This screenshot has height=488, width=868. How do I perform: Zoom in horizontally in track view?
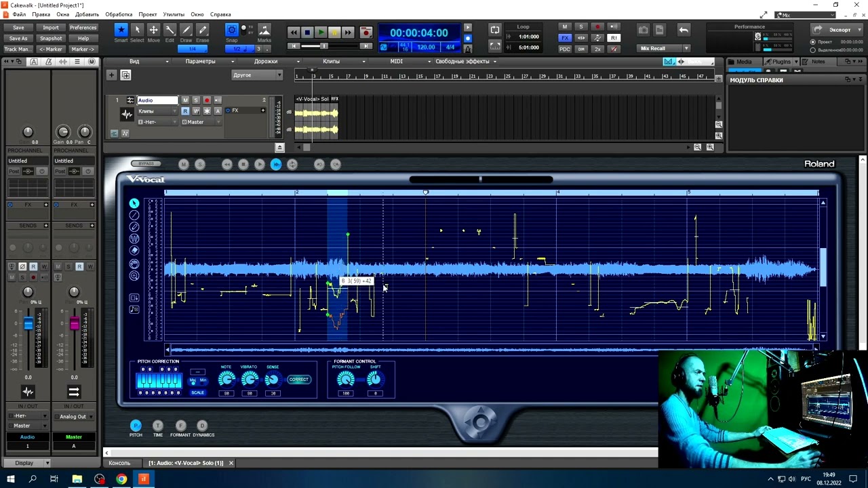[x=710, y=147]
